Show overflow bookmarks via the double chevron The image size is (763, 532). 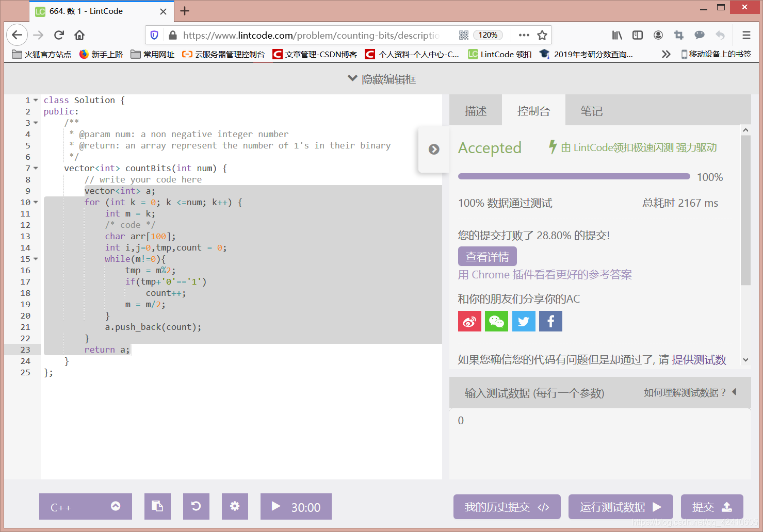click(x=666, y=54)
